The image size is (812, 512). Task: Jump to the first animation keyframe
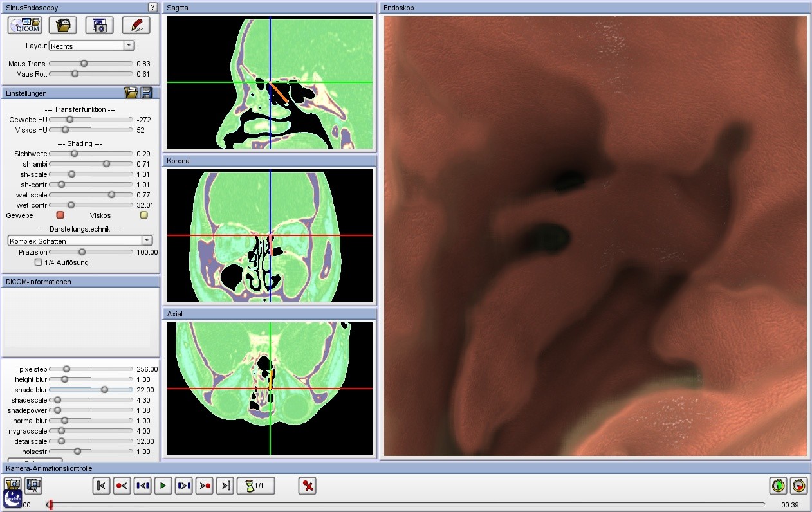click(101, 486)
